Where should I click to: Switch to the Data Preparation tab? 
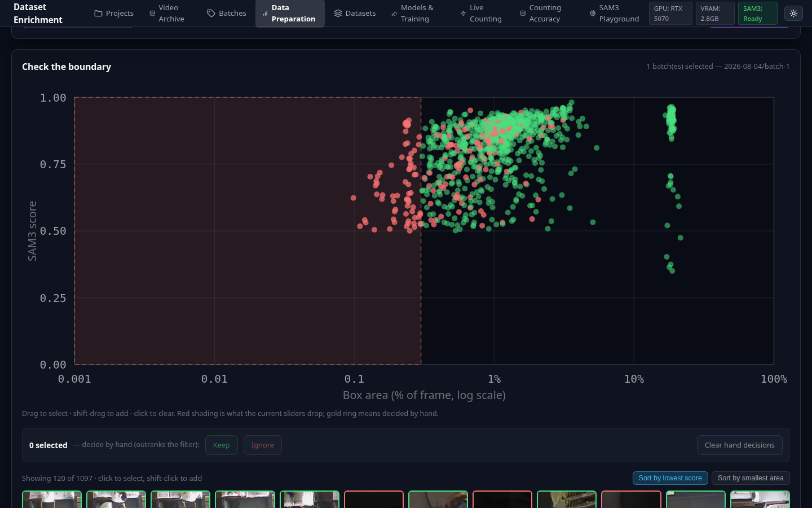pos(290,13)
